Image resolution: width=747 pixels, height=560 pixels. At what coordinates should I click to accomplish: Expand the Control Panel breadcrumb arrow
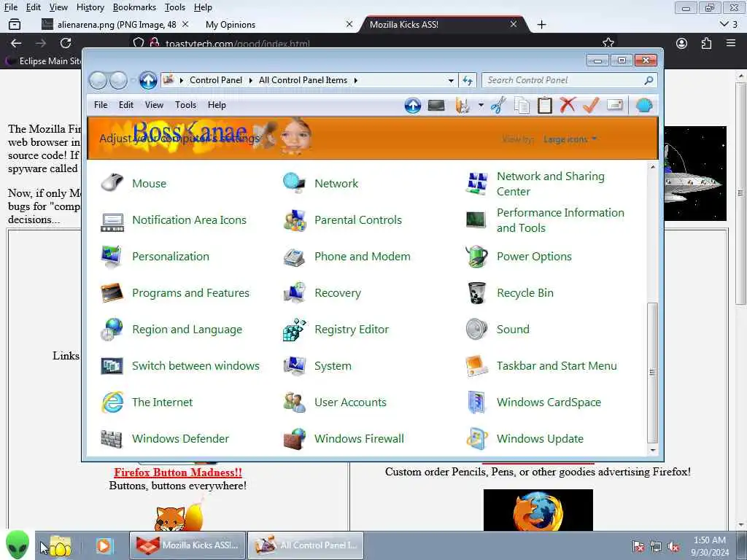[x=251, y=80]
